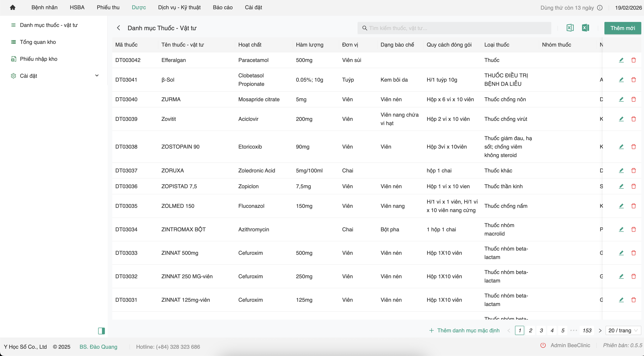The width and height of the screenshot is (644, 356).
Task: Delete the ZINNAT 500mg entry
Action: point(633,253)
